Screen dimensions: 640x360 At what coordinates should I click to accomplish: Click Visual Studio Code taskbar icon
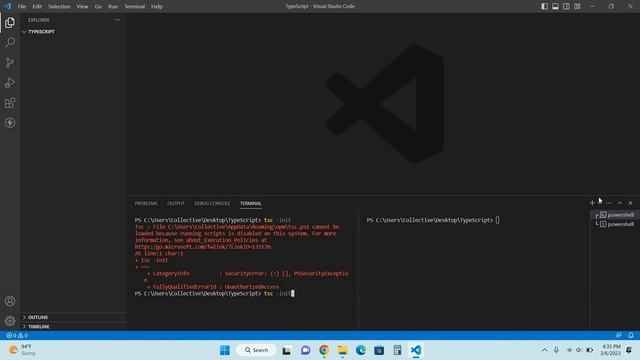(x=416, y=350)
